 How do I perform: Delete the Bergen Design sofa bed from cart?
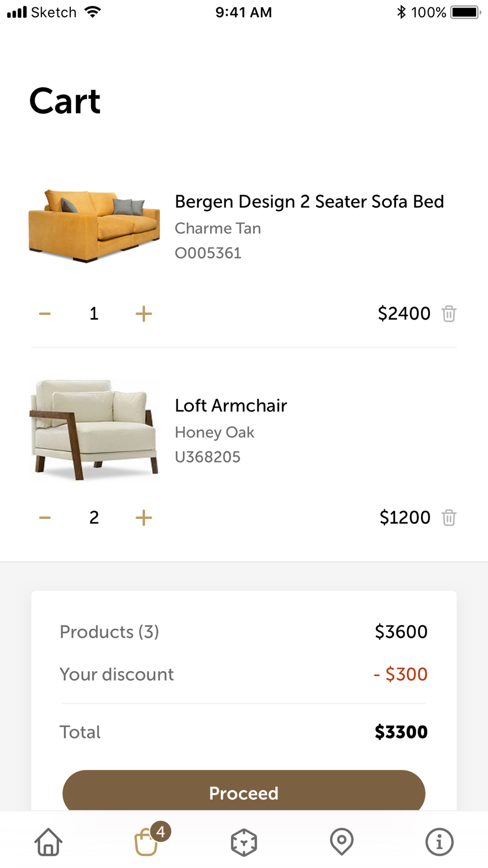pos(449,313)
